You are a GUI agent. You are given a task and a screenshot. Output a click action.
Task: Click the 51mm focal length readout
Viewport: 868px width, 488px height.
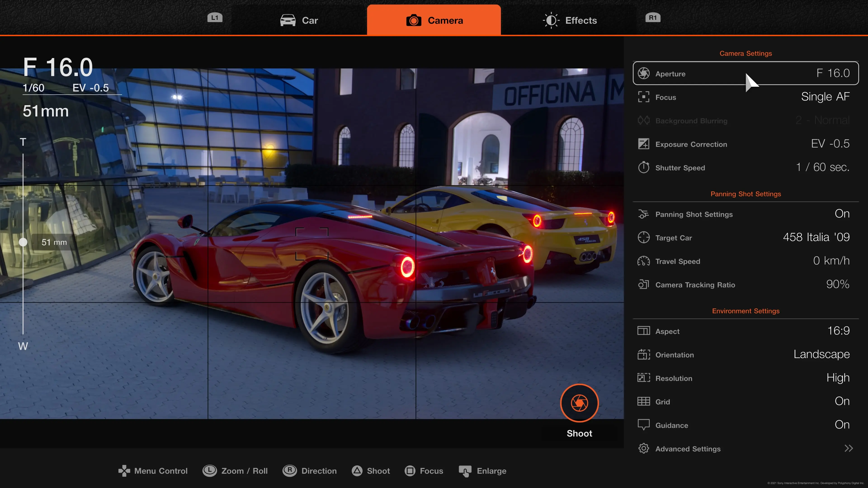pyautogui.click(x=45, y=111)
